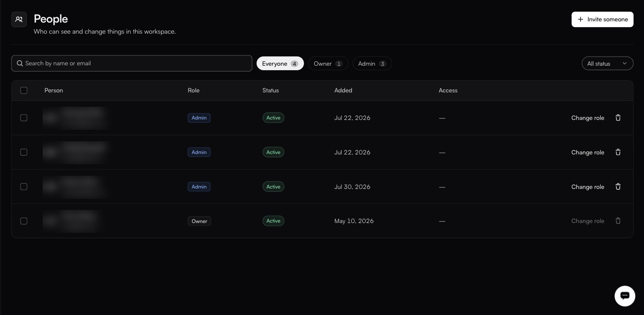The image size is (644, 315).
Task: Click the Active badge in the May 10 row
Action: point(274,221)
